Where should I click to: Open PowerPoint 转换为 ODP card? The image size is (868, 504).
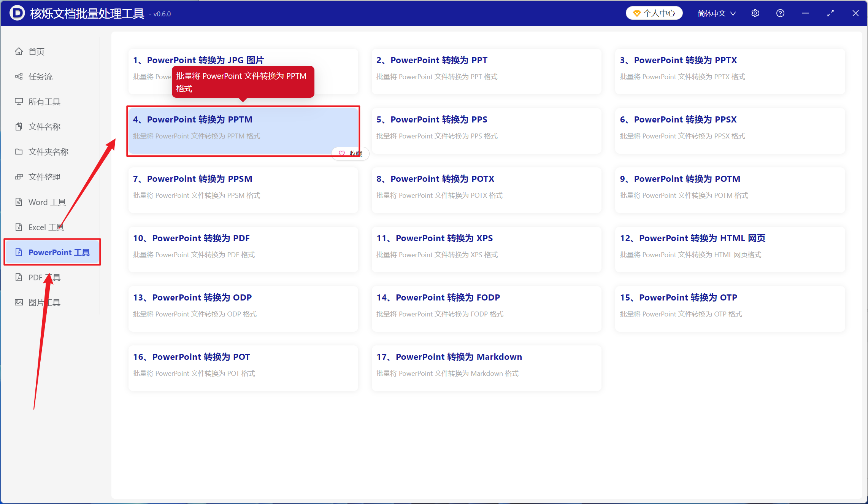point(243,308)
